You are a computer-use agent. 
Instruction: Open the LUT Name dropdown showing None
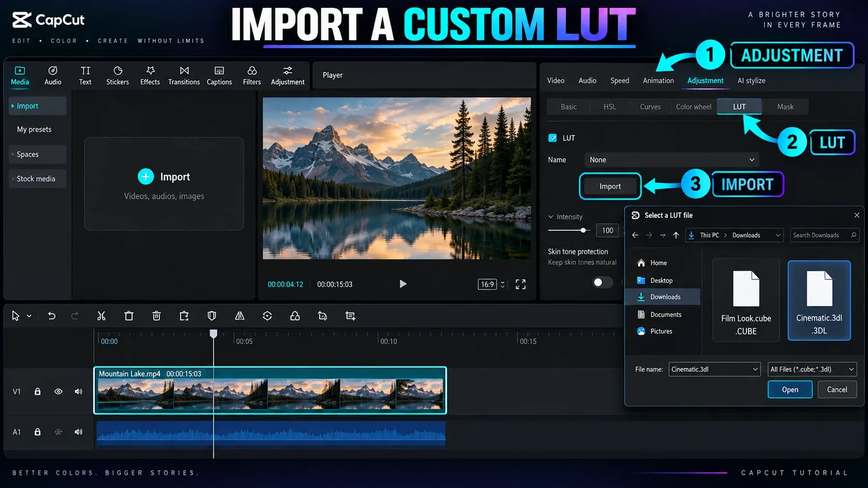click(x=671, y=160)
